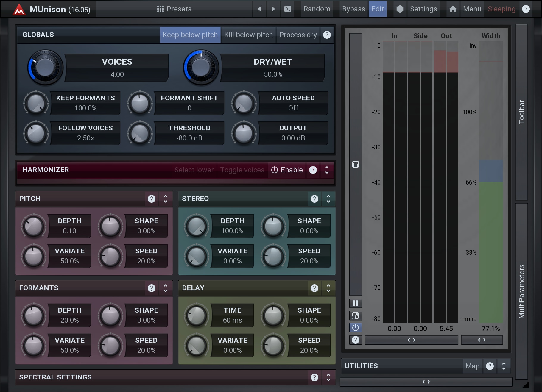
Task: Collapse the Pitch panel
Action: click(166, 199)
